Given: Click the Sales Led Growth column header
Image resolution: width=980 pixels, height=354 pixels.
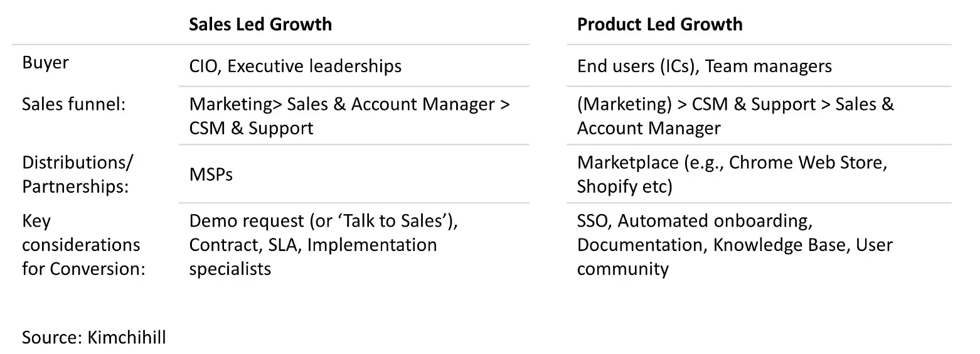Looking at the screenshot, I should point(260,24).
